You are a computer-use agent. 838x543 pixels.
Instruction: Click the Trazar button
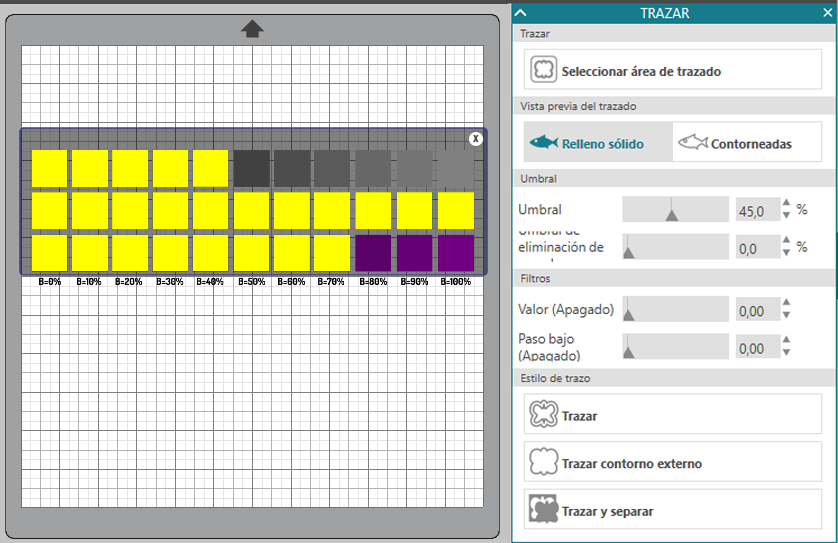point(672,414)
